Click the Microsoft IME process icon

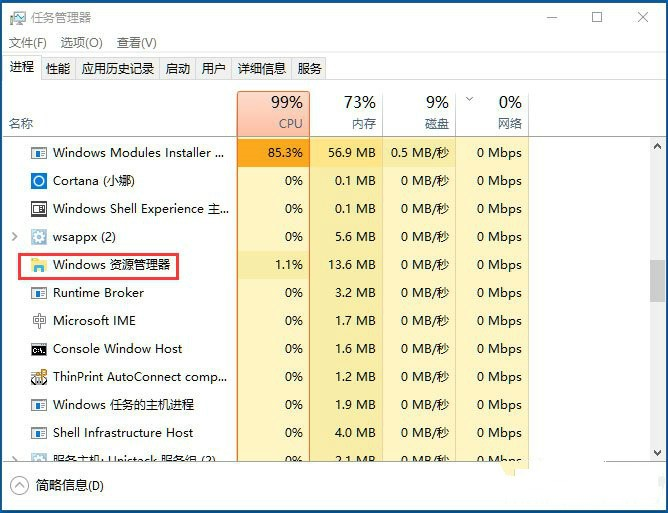[x=39, y=321]
